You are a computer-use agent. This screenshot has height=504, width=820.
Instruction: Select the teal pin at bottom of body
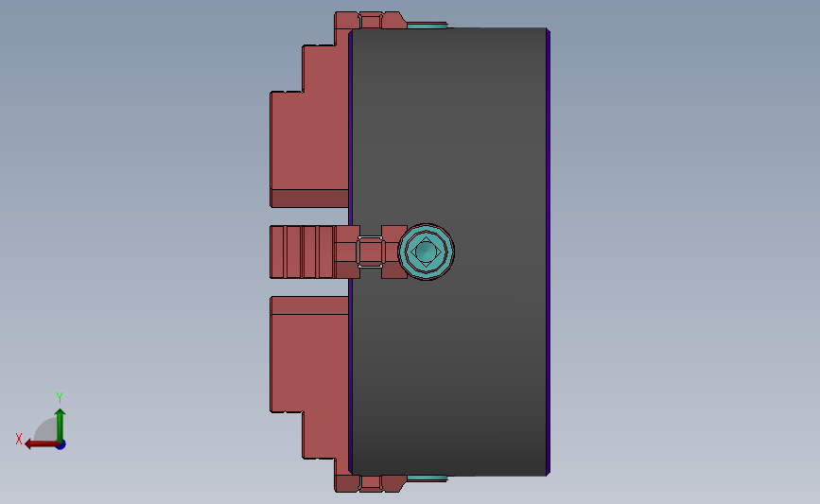(427, 478)
